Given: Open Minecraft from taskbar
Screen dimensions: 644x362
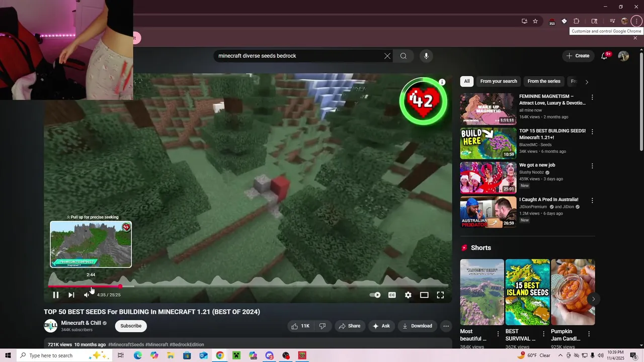Looking at the screenshot, I should coord(236,355).
